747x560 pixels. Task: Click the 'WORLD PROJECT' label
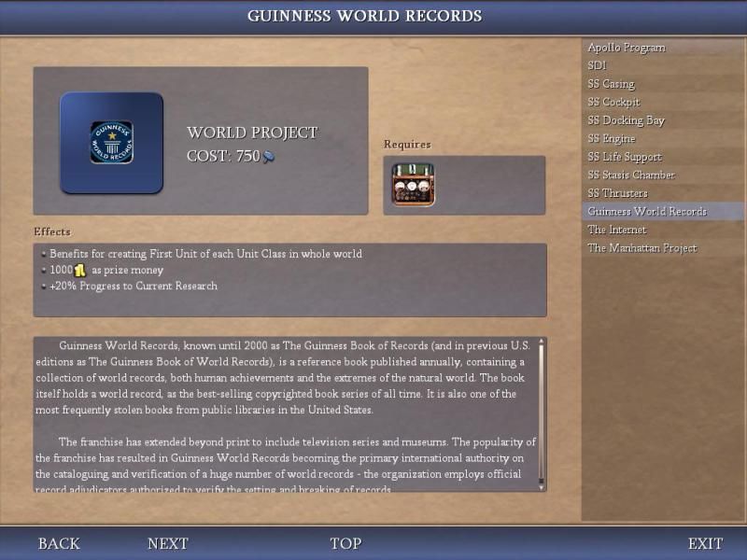tap(252, 133)
